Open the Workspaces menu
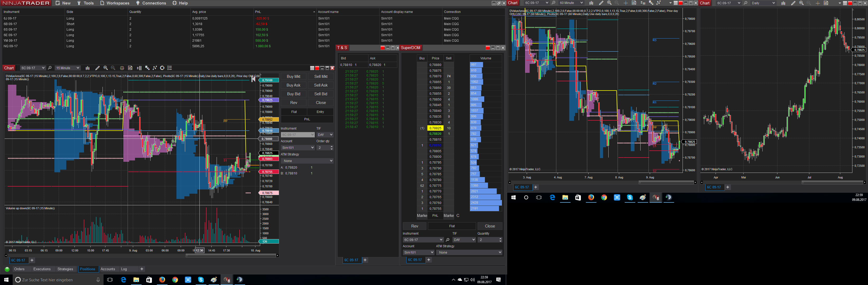The width and height of the screenshot is (868, 285). 115,3
